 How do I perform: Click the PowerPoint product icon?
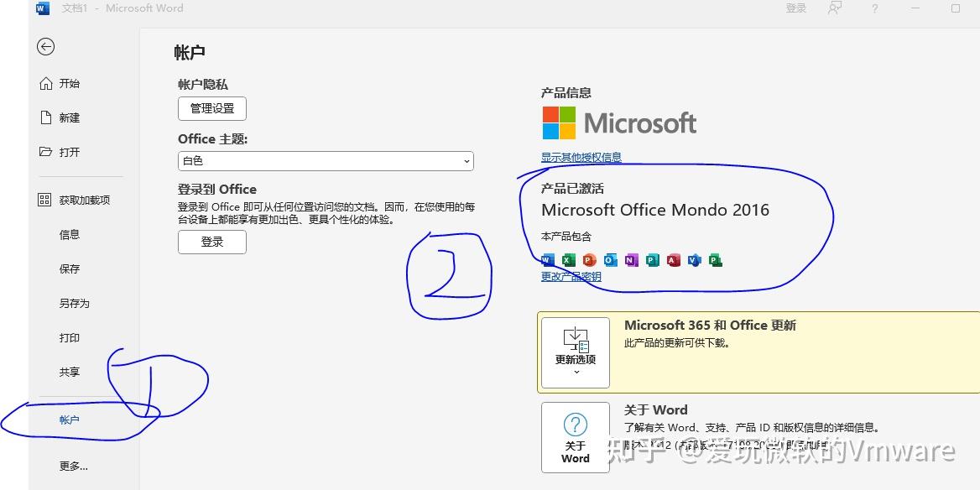tap(589, 260)
